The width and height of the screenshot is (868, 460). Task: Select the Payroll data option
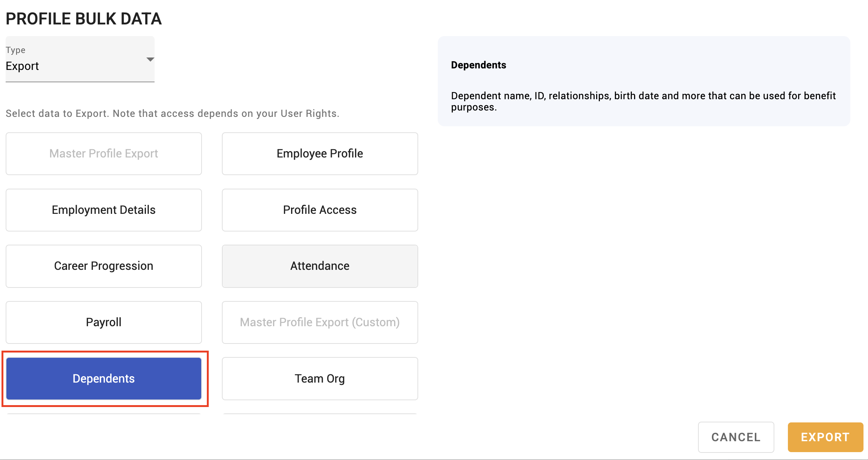click(x=104, y=322)
